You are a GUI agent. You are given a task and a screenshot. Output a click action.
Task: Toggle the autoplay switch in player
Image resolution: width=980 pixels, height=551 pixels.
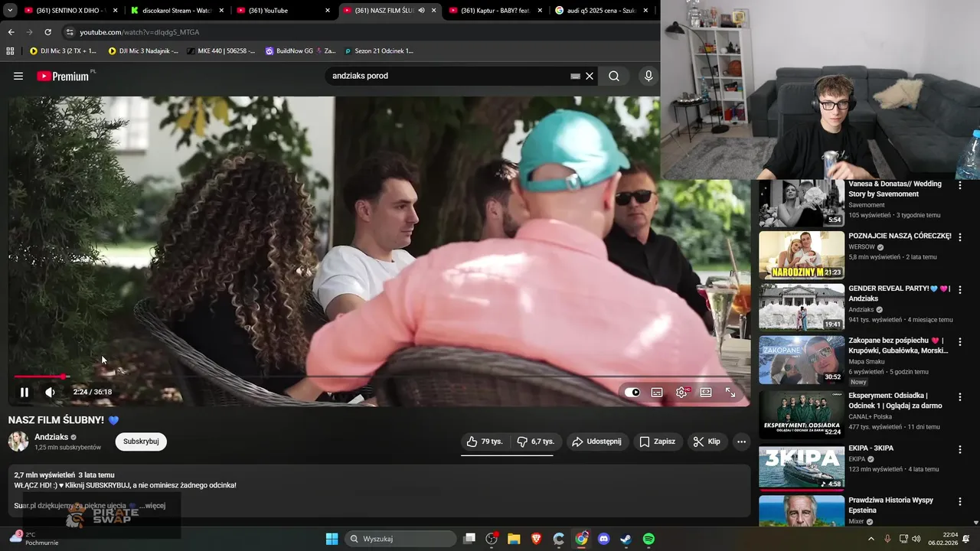tap(632, 392)
